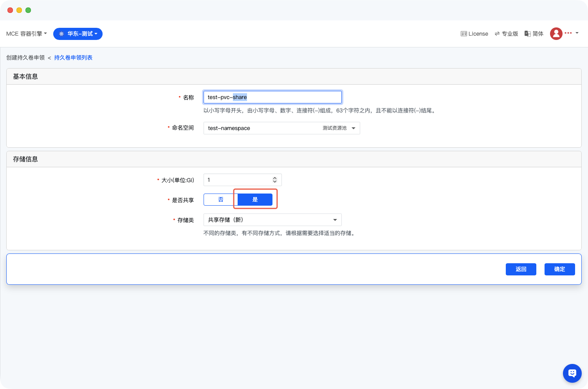Click the red user avatar icon

pos(556,34)
